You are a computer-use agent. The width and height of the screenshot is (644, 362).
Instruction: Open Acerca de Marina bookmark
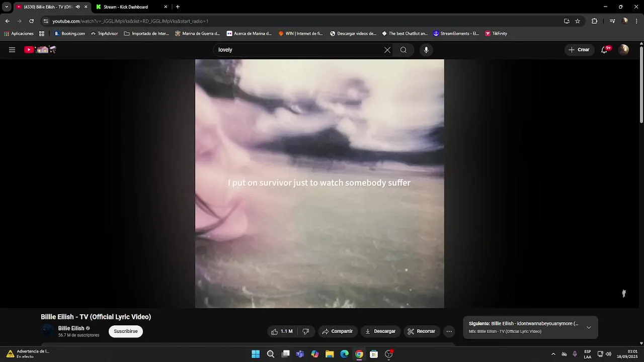pyautogui.click(x=249, y=34)
